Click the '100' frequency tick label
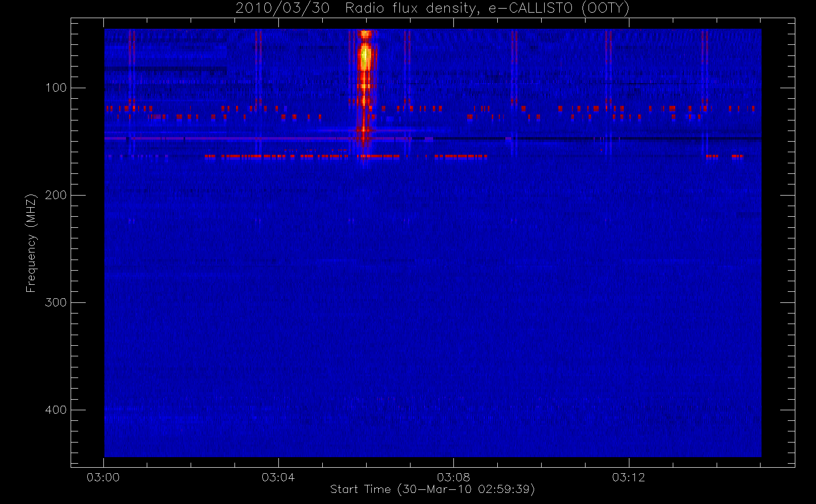Screen dimensions: 816x504 (55, 88)
